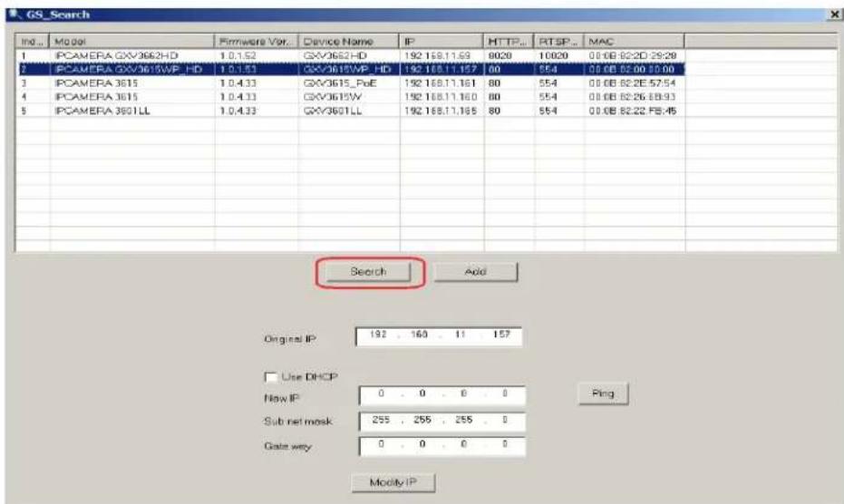Viewport: 844px width, 504px height.
Task: Click device name GXV3601LL
Action: point(333,111)
